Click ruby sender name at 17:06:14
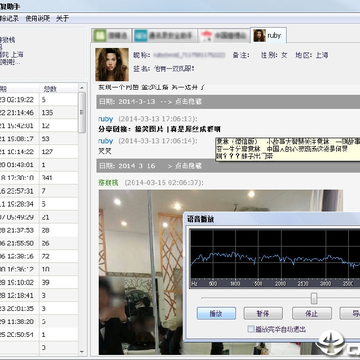 coord(106,141)
